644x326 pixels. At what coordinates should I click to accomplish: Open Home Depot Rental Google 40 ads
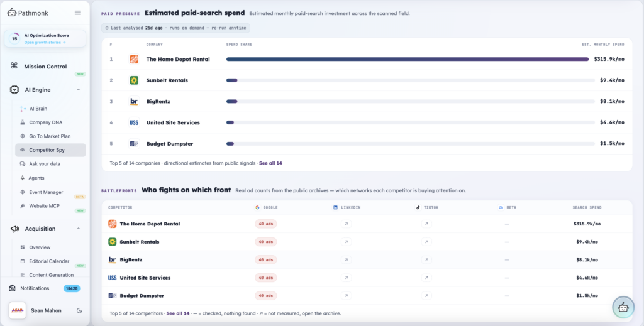point(266,224)
